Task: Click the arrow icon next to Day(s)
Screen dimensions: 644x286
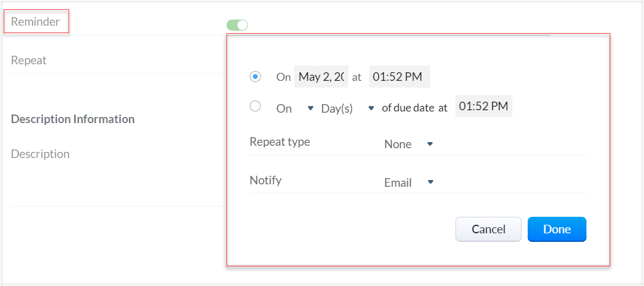Action: [x=370, y=108]
